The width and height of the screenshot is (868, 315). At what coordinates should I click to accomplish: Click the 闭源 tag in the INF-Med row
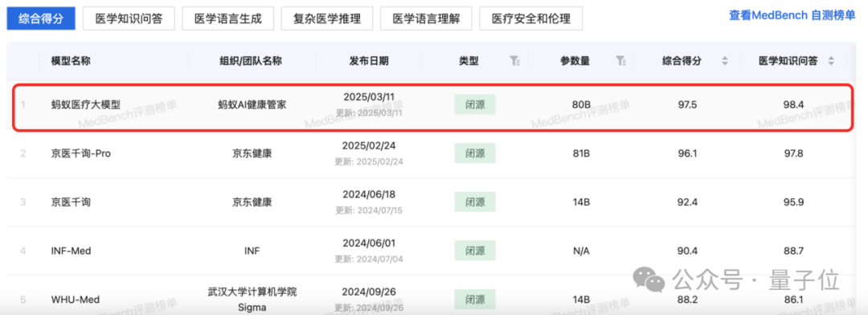tap(475, 251)
